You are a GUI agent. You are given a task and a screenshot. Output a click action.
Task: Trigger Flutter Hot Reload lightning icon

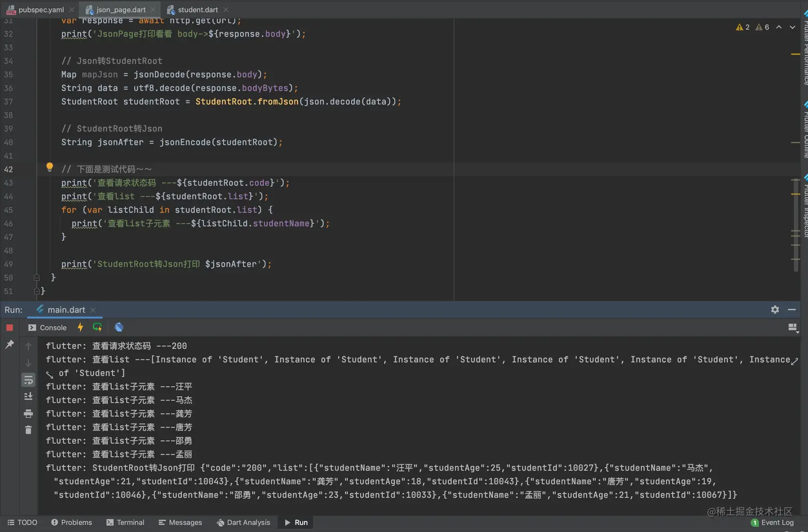click(x=80, y=327)
